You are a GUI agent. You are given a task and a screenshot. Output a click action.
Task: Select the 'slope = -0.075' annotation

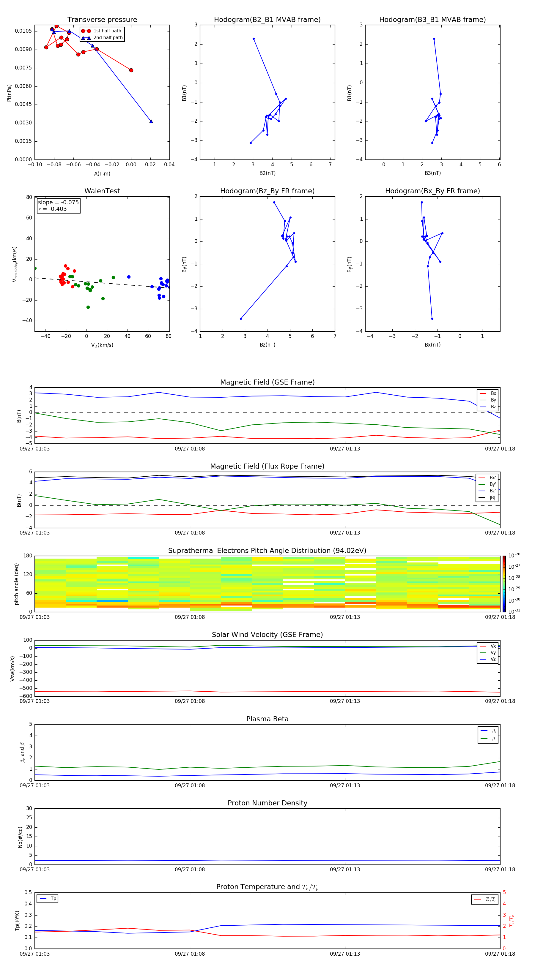click(x=58, y=203)
